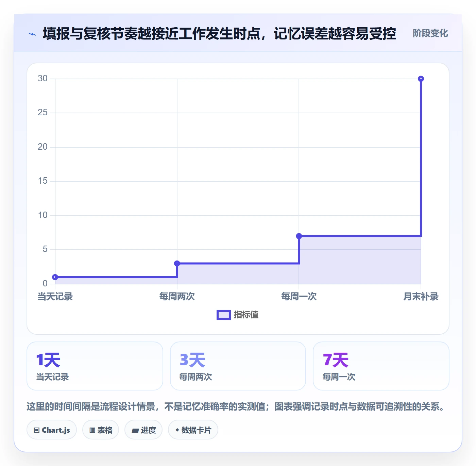Click the 当天记录 data point on the chart
476x466 pixels.
[x=55, y=277]
